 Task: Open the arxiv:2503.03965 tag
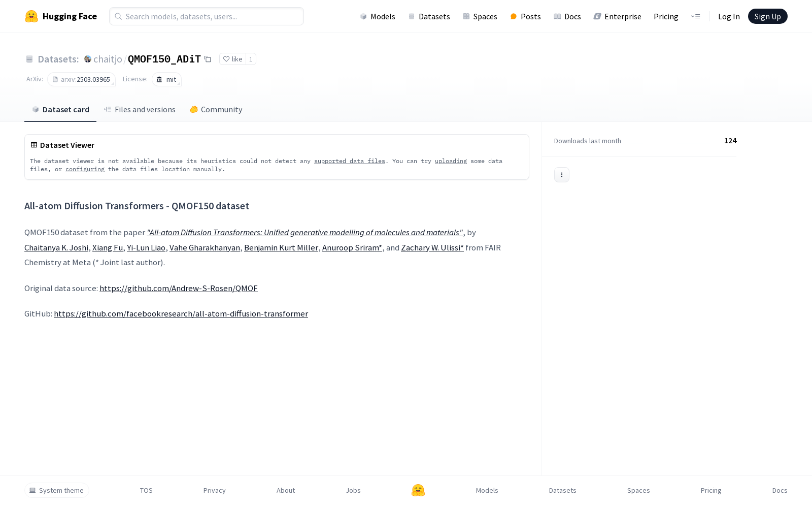click(81, 79)
